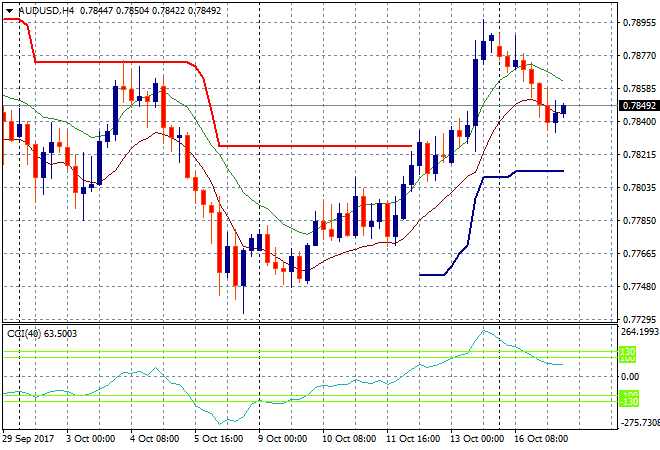Click the 0.78215 price axis label
This screenshot has width=660, height=450.
tap(639, 155)
